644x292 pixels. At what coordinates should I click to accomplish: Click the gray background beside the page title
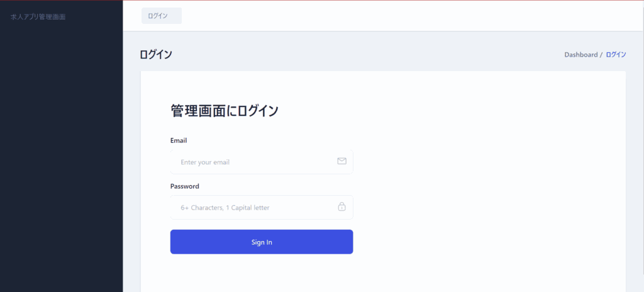click(x=365, y=55)
